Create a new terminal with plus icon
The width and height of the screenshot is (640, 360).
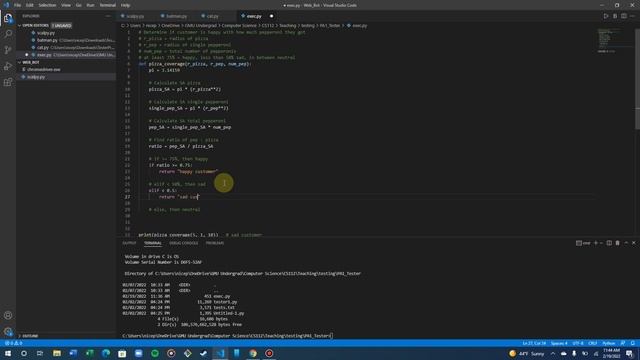pos(596,243)
